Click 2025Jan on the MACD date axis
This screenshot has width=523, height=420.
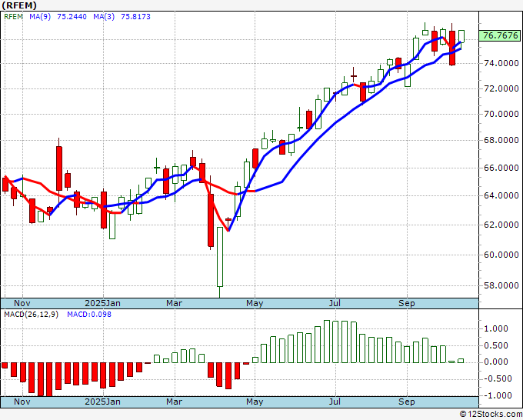click(x=103, y=402)
